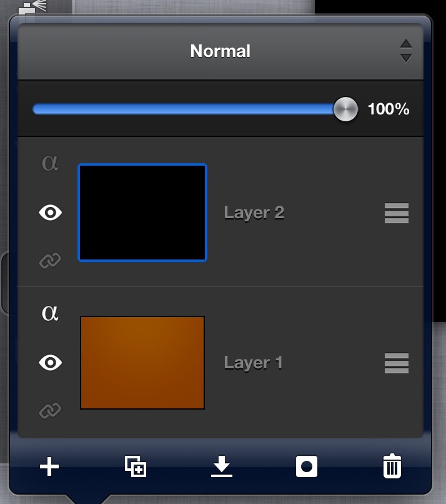Image resolution: width=446 pixels, height=504 pixels.
Task: Hide Layer 1 using eye icon
Action: click(x=50, y=363)
